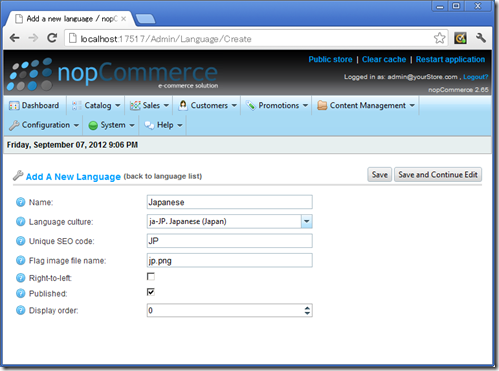Image resolution: width=499 pixels, height=371 pixels.
Task: Maximize the browser window
Action: coord(456,6)
